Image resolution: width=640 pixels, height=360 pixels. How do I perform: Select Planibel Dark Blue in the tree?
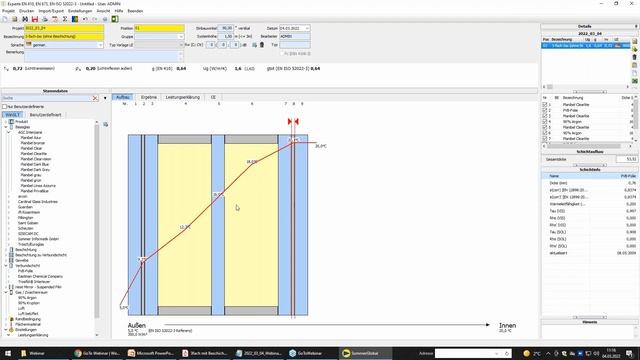(x=35, y=164)
